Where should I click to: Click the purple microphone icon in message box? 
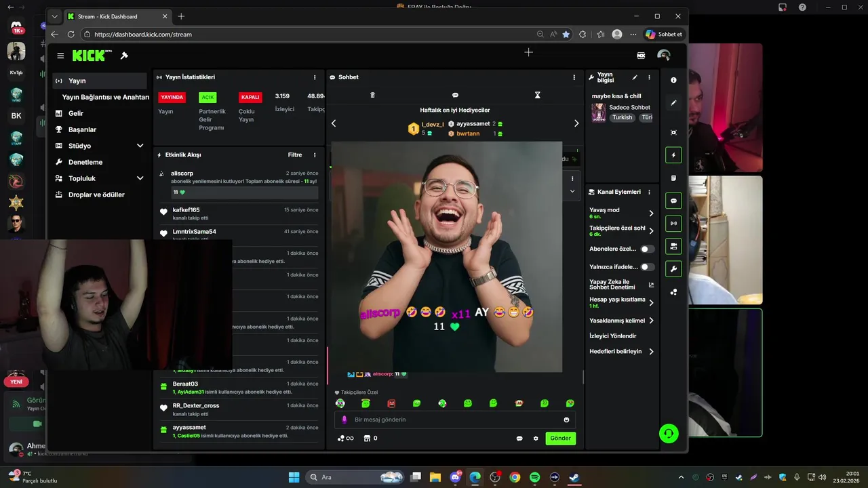344,420
